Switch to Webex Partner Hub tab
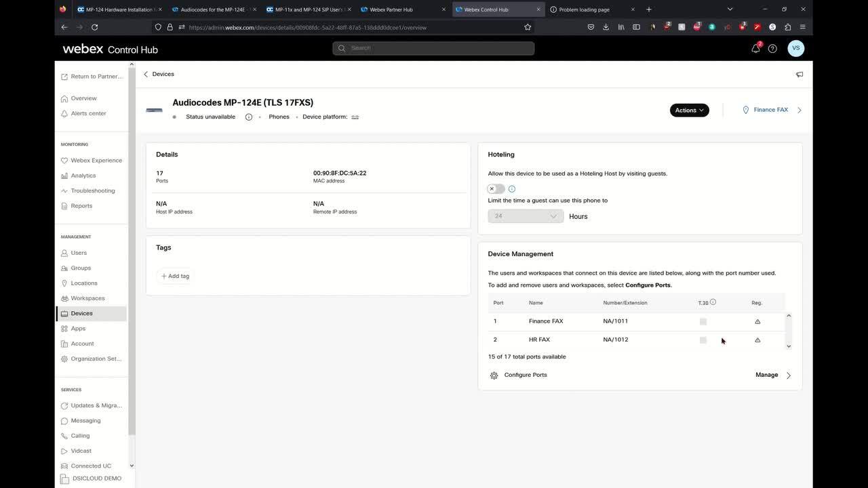This screenshot has height=488, width=868. 391,9
